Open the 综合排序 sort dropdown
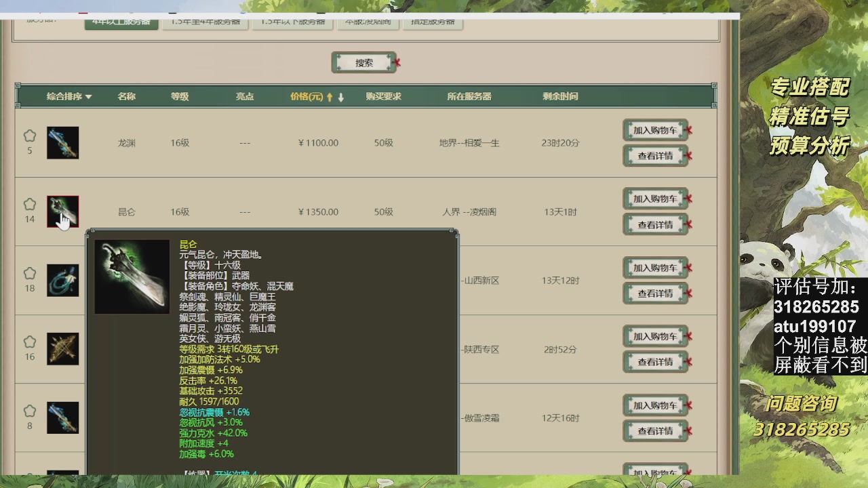868x488 pixels. coord(68,97)
